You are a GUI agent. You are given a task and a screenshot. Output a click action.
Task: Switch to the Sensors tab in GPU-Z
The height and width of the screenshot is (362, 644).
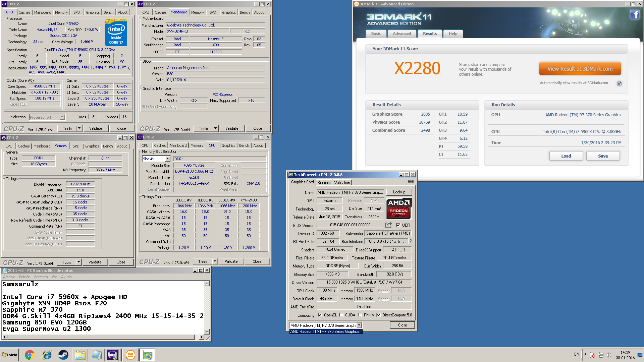tap(324, 183)
